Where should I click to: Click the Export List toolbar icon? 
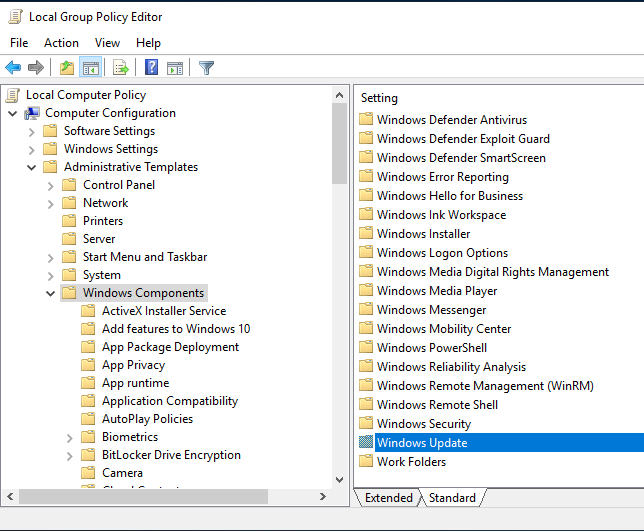pos(121,67)
